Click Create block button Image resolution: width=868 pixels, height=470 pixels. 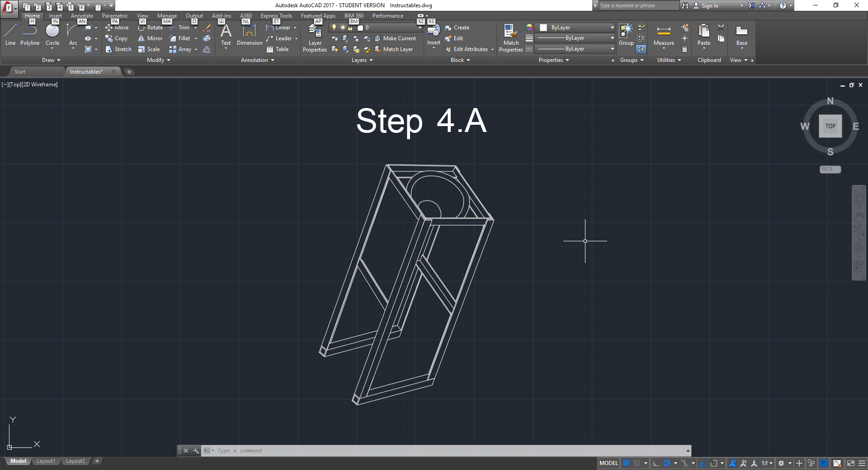pyautogui.click(x=457, y=28)
